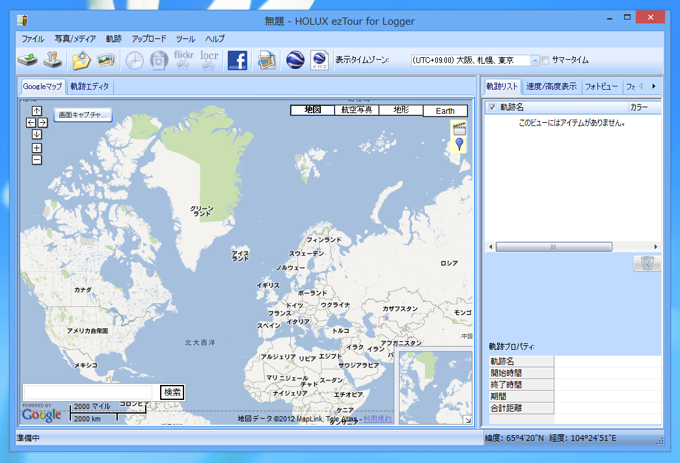This screenshot has width=680, height=463.
Task: Switch map to 地形 view
Action: [401, 110]
